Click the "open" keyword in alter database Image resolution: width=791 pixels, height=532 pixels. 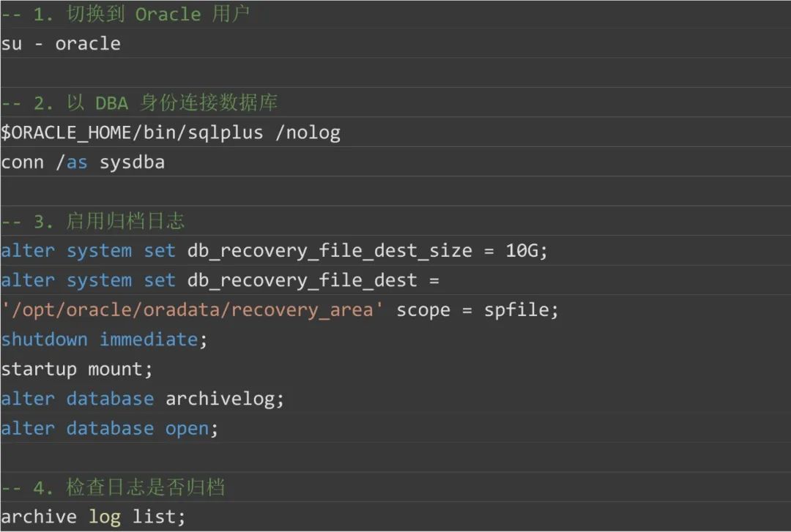[187, 429]
